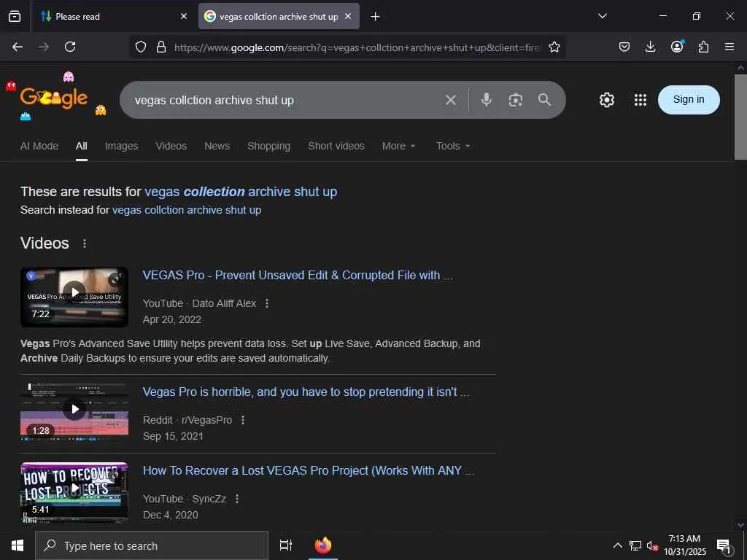Click the page vertical scrollbar thumb
747x560 pixels.
point(740,117)
